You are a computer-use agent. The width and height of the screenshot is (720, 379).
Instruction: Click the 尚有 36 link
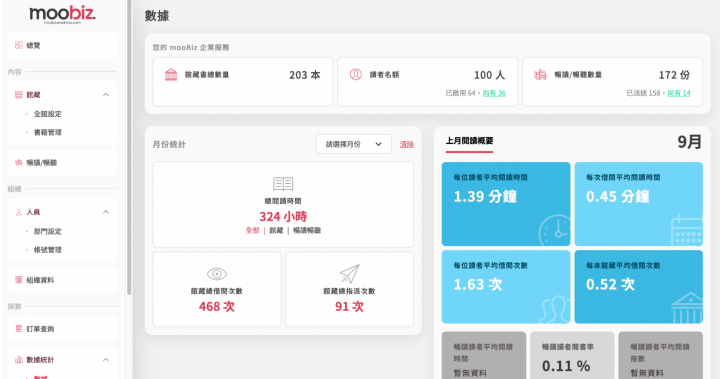pyautogui.click(x=494, y=93)
